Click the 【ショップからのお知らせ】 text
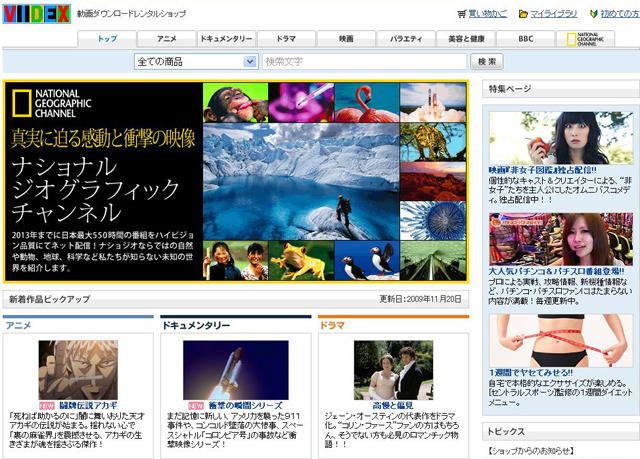This screenshot has width=640, height=459. click(x=531, y=451)
